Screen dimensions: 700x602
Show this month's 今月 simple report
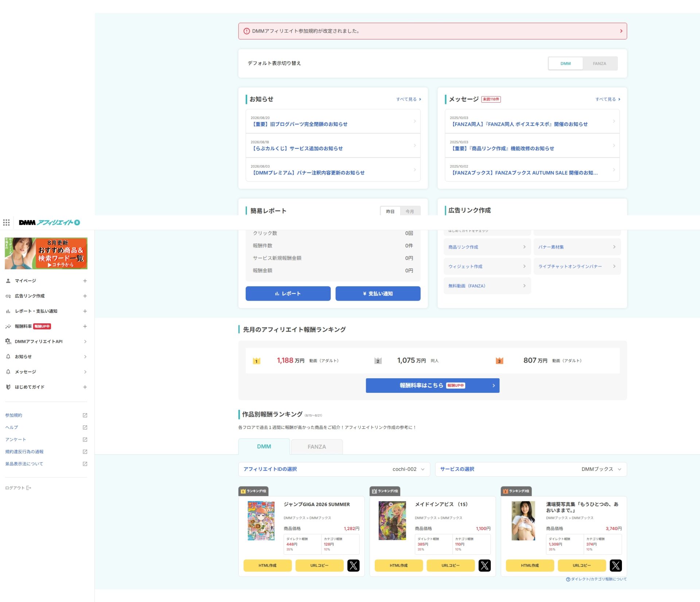(x=410, y=211)
